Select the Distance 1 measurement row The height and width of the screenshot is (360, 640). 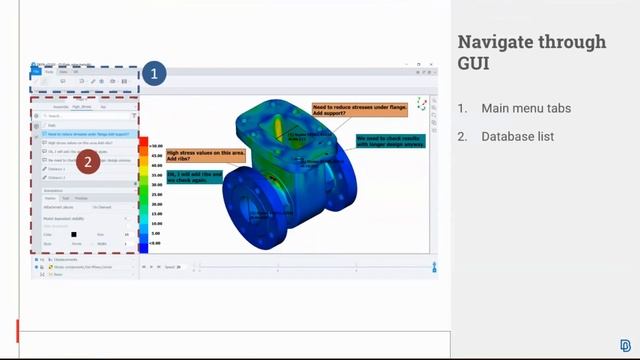tap(89, 169)
